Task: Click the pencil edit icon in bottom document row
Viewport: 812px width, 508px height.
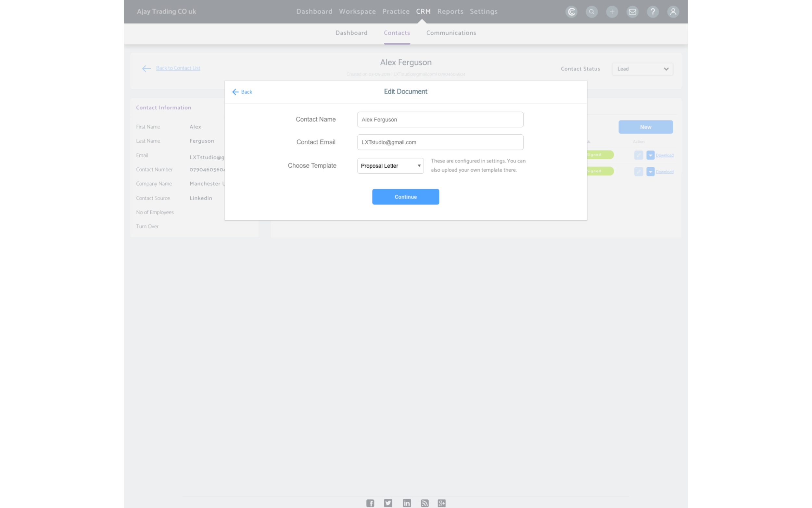Action: click(x=639, y=171)
